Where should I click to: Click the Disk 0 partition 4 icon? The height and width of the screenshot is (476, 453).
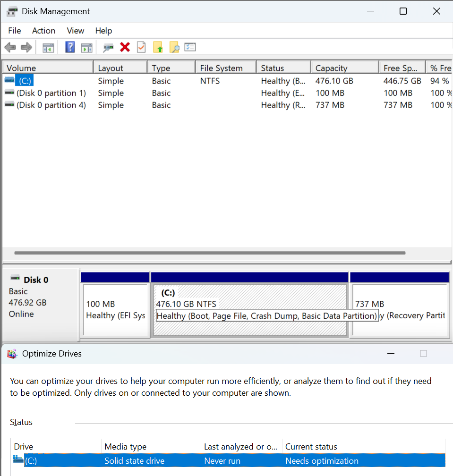pyautogui.click(x=9, y=104)
